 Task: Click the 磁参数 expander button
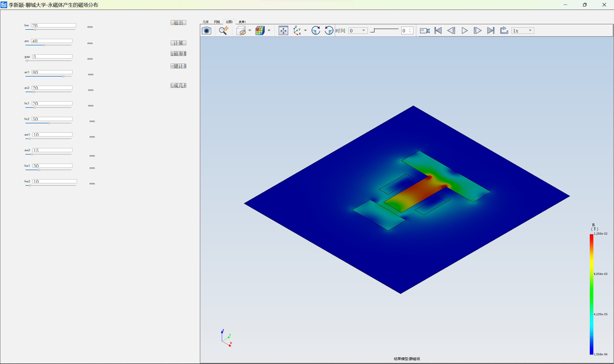(178, 54)
